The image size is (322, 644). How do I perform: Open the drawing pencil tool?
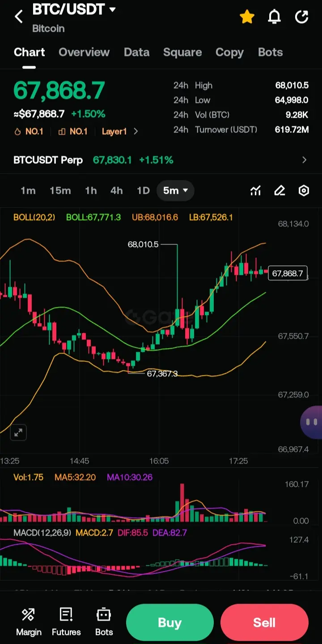tap(280, 191)
